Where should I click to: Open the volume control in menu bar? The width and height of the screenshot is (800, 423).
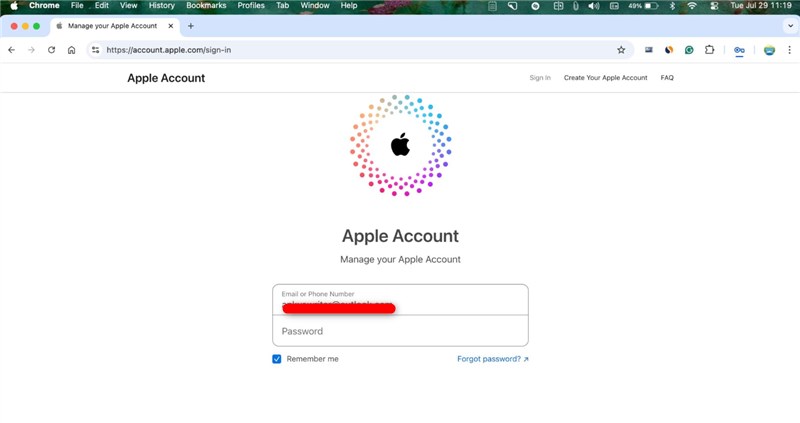tap(593, 6)
